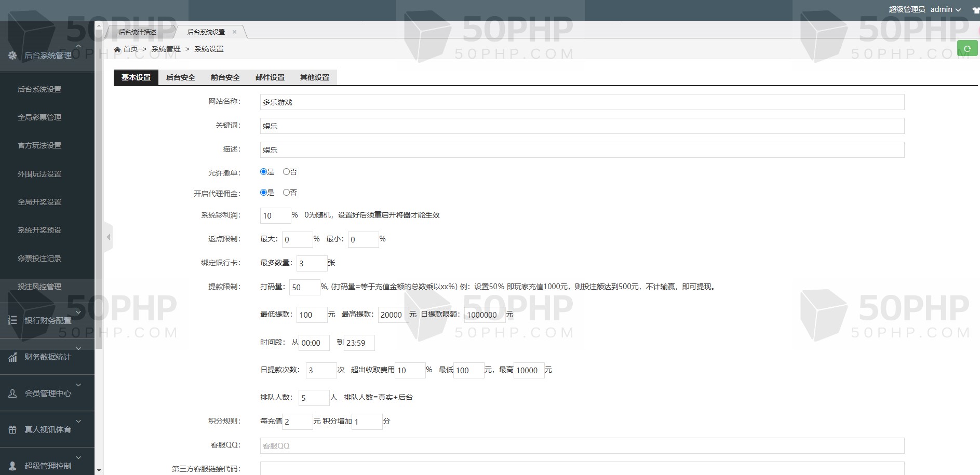Click the green refresh button

coord(967,49)
